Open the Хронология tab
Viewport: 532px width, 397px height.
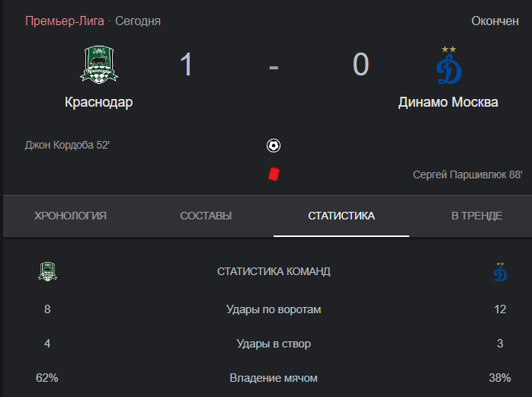[x=70, y=216]
